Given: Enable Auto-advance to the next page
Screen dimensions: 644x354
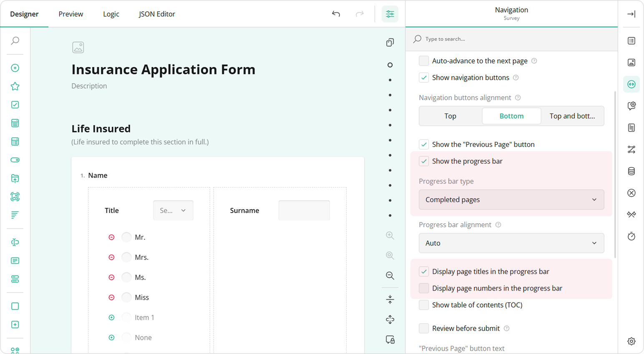Looking at the screenshot, I should 424,61.
